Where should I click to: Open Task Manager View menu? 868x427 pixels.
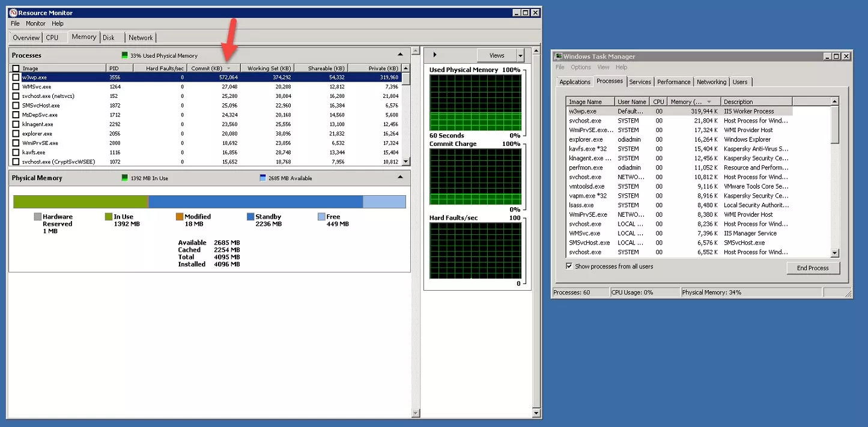(603, 67)
